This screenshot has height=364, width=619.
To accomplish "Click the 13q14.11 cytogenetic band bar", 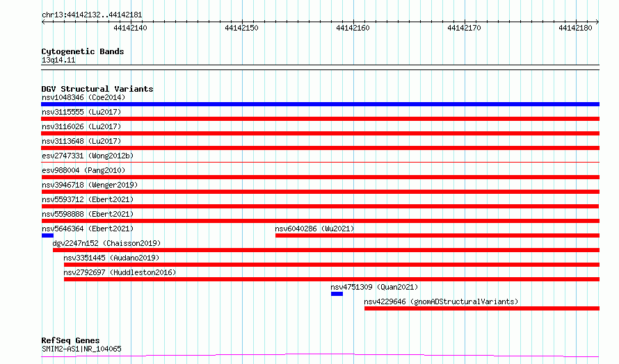I will point(320,67).
